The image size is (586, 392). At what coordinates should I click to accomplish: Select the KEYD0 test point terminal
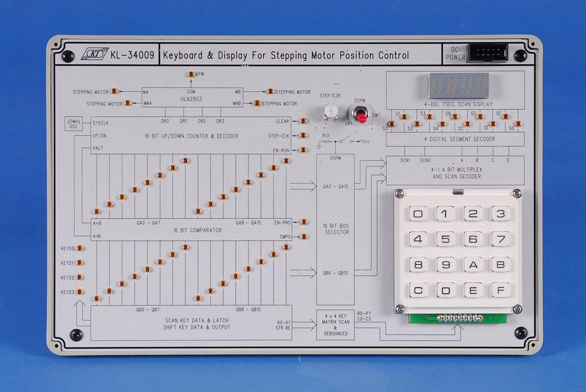(80, 248)
